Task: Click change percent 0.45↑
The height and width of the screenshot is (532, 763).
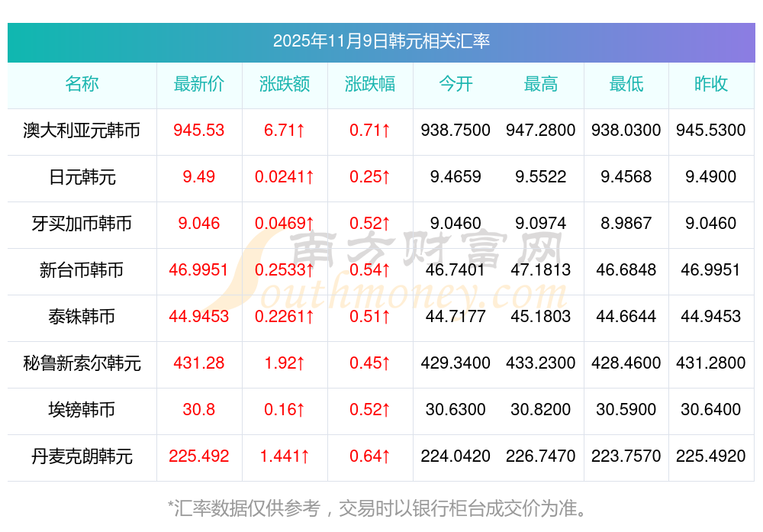Action: pyautogui.click(x=370, y=363)
